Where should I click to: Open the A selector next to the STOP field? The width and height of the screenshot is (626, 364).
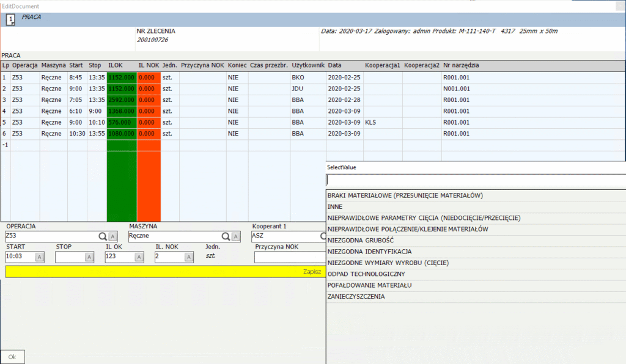click(89, 257)
